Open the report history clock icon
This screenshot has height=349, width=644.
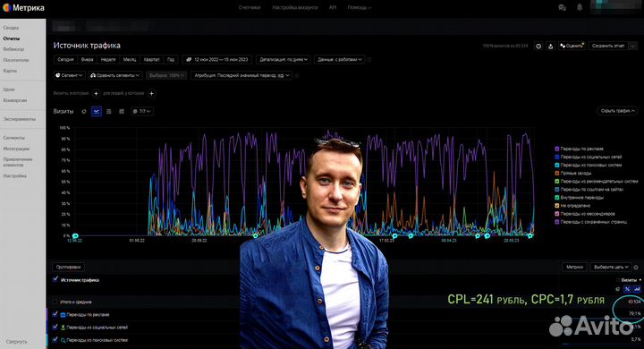tap(538, 46)
